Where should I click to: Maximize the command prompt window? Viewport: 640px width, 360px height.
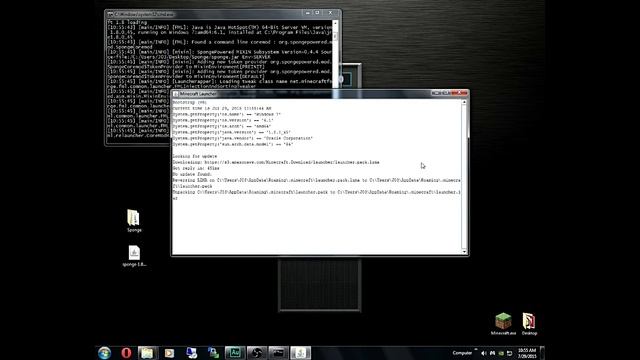coord(317,13)
